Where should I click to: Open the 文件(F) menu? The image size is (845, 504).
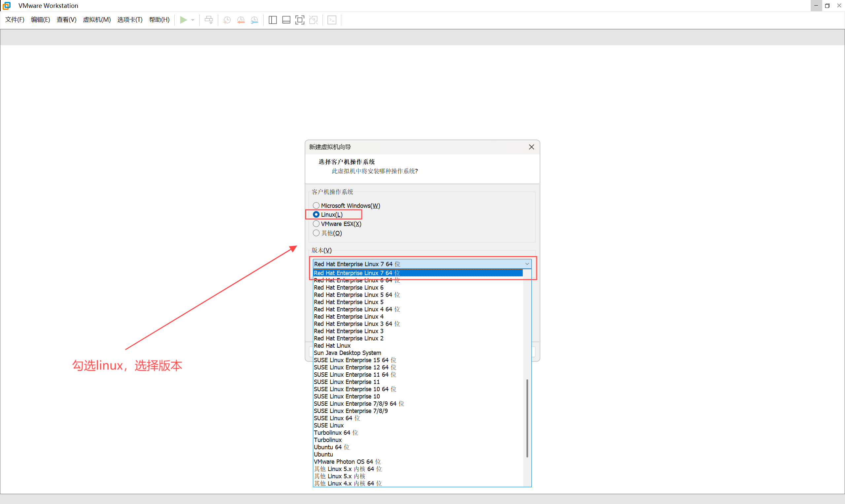[x=15, y=20]
